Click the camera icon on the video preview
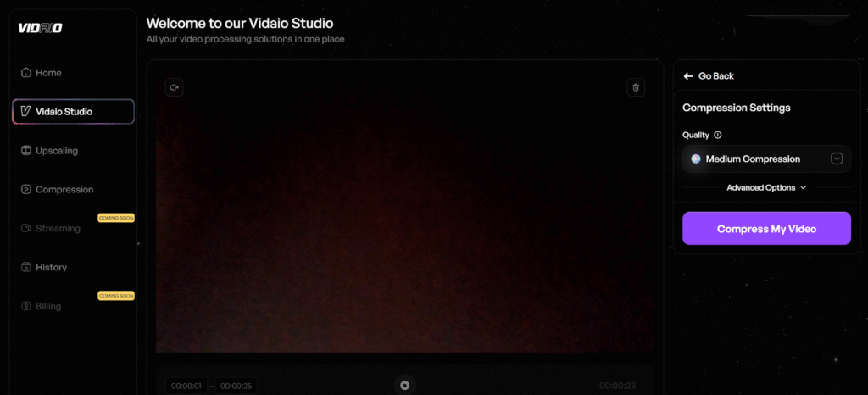The width and height of the screenshot is (868, 395). tap(174, 87)
